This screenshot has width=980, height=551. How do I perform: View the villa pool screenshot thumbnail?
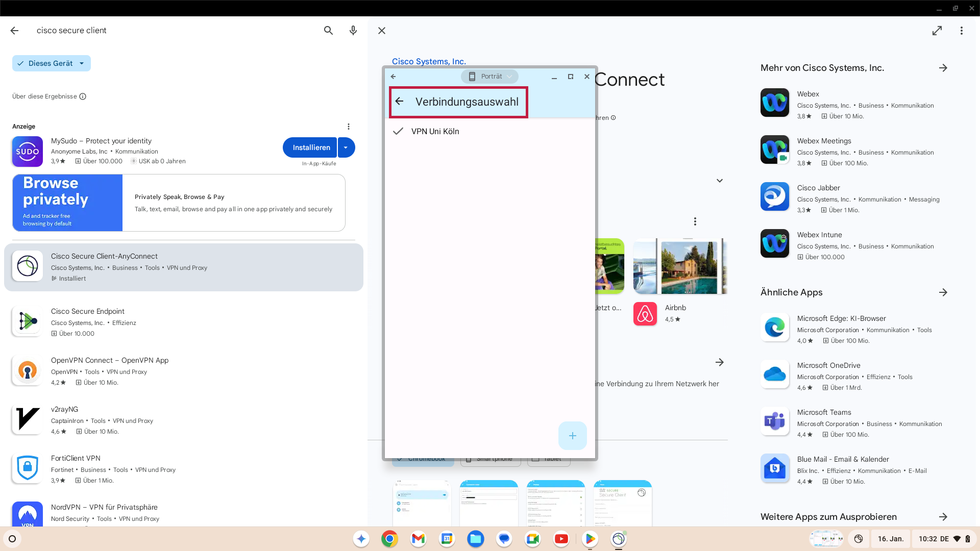click(680, 266)
